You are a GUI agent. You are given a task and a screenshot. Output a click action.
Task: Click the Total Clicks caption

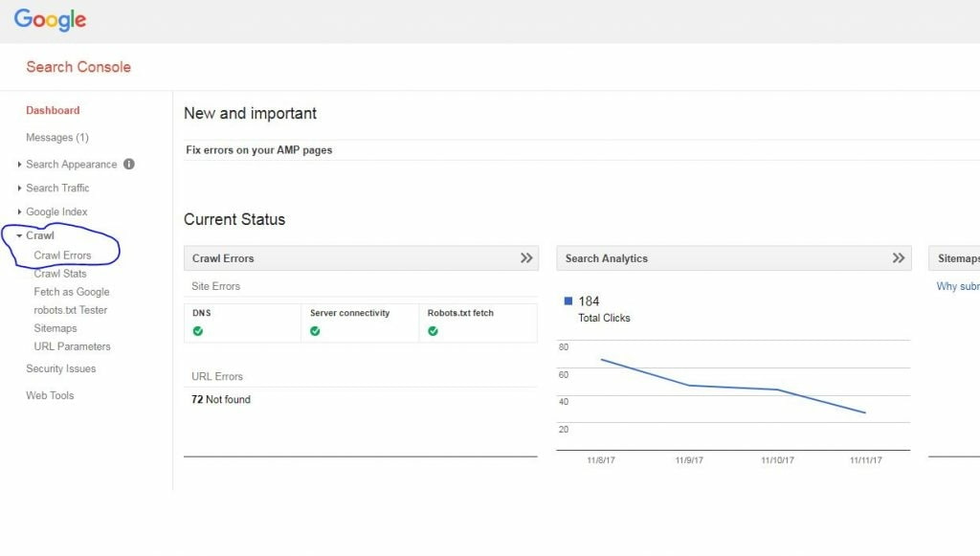point(604,318)
